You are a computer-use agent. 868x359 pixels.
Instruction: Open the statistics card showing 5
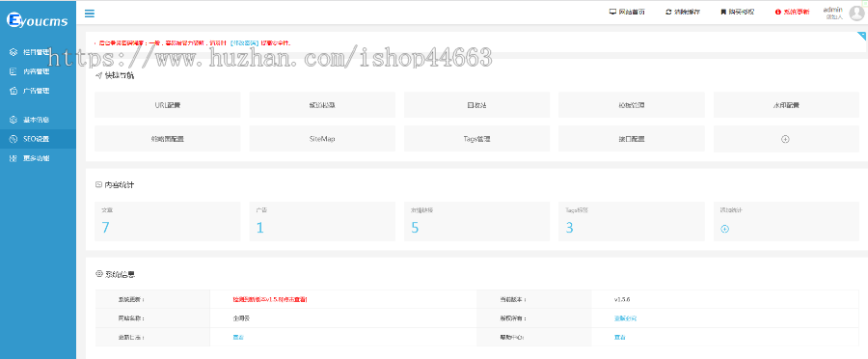tap(476, 221)
